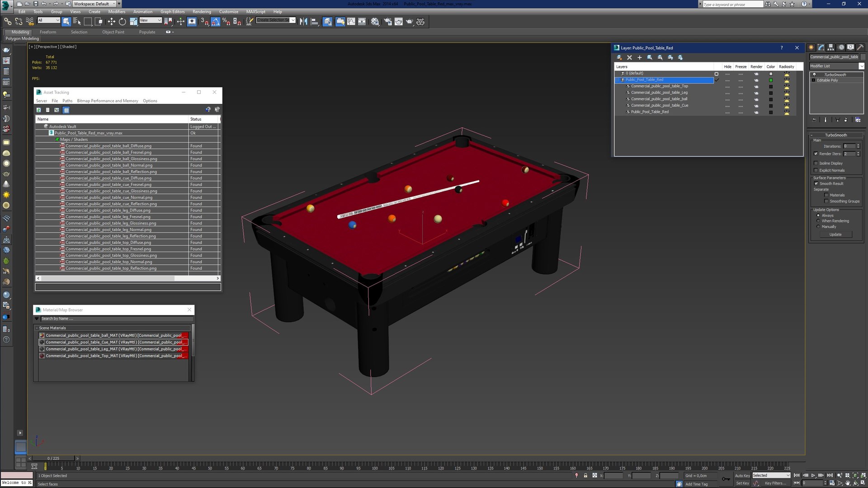Open the Key Filters dialog
The image size is (868, 488).
pyautogui.click(x=775, y=483)
